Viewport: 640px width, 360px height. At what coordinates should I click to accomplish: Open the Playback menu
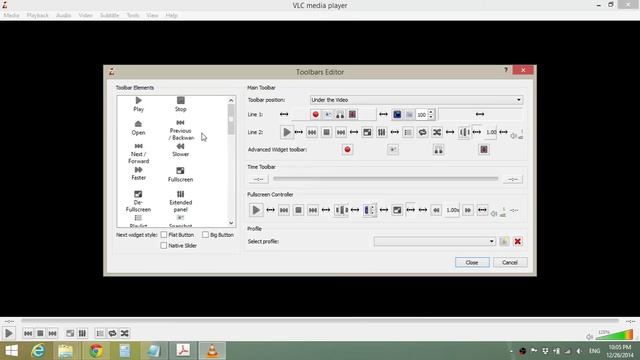coord(38,16)
